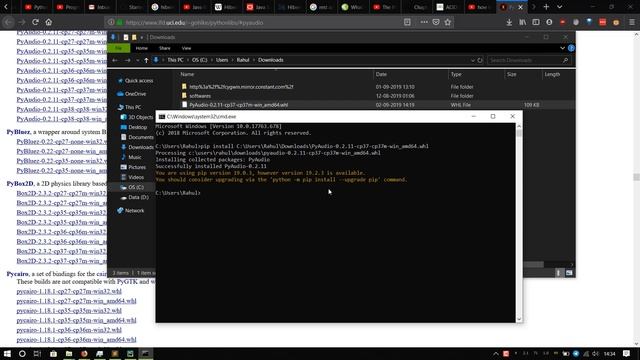
Task: Open Music in explorer sidebar
Action: [135, 157]
